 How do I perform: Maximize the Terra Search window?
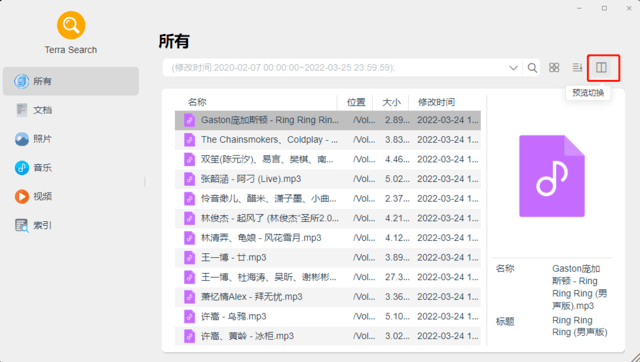(604, 8)
